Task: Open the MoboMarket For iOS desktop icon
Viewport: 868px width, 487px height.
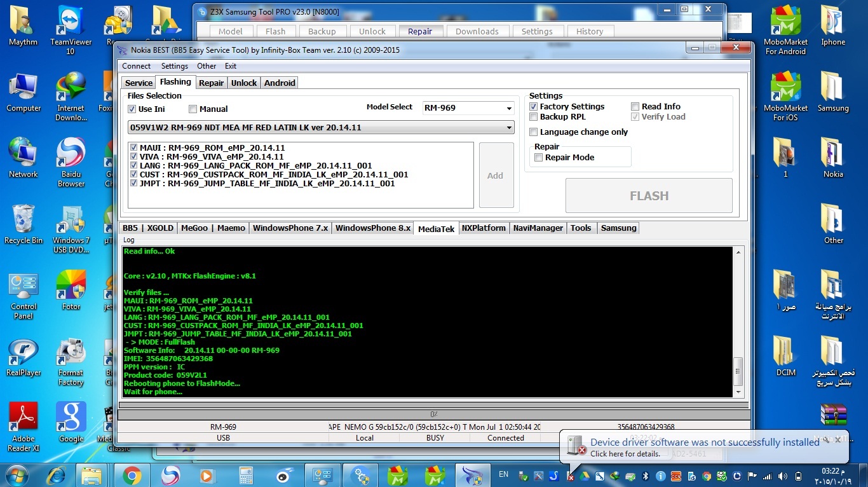Action: [786, 96]
